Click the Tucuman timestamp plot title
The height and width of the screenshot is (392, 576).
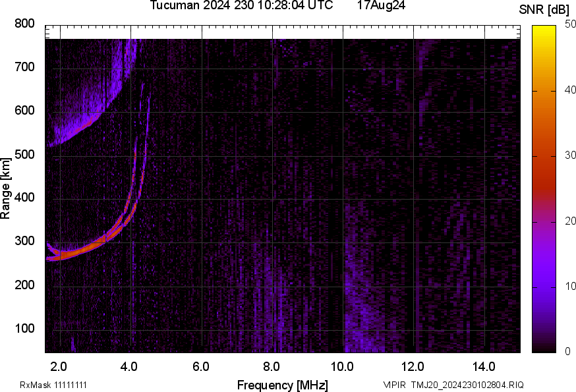[x=241, y=6]
